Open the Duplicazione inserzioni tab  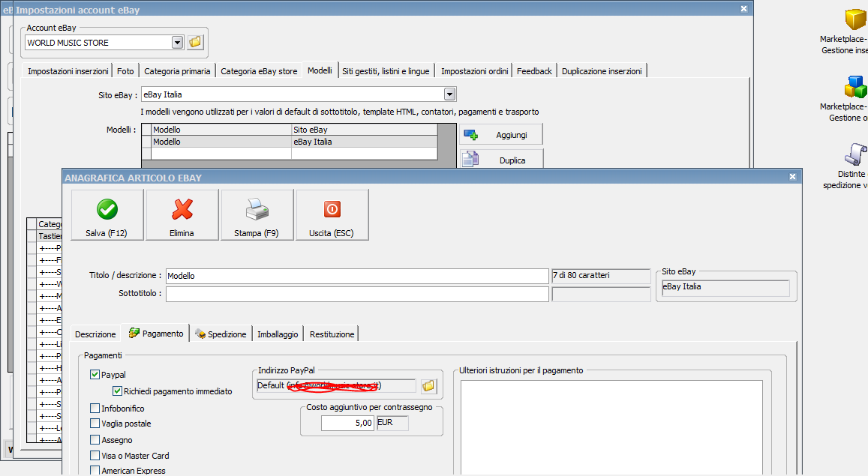[x=602, y=71]
